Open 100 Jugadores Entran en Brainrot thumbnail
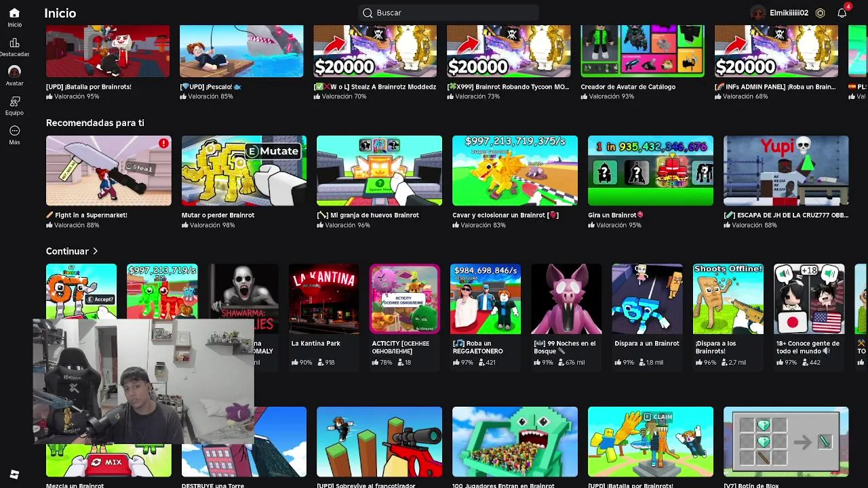Viewport: 868px width, 488px height. [x=515, y=442]
